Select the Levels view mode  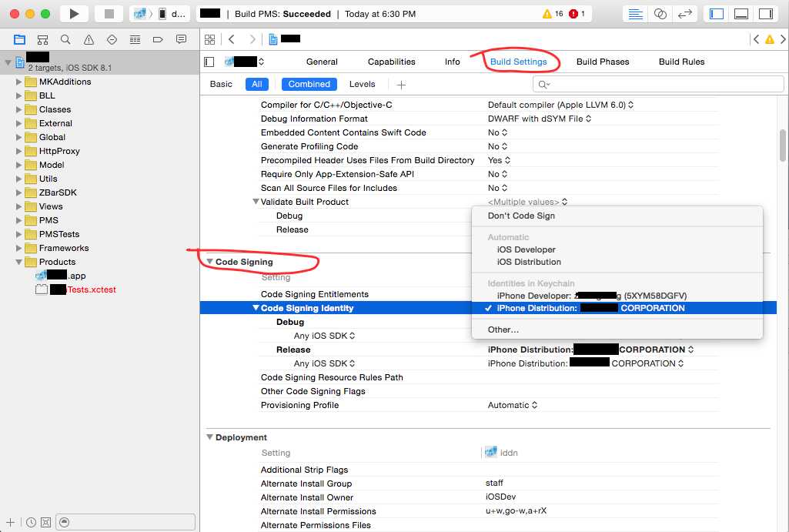(x=363, y=84)
